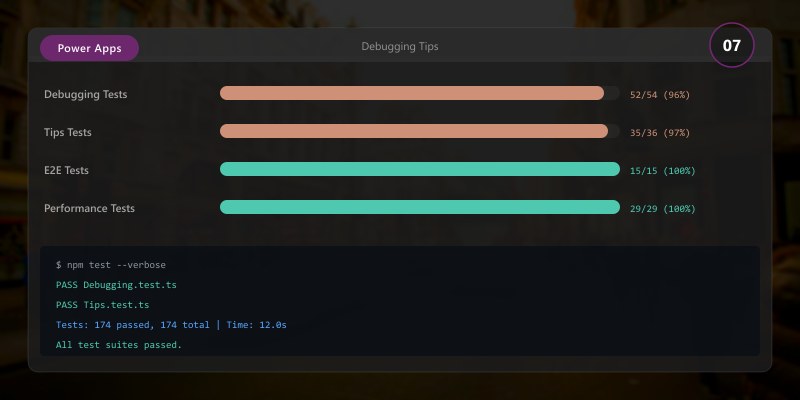The width and height of the screenshot is (800, 400).
Task: Click the 35/36 (97%) value
Action: click(x=660, y=133)
